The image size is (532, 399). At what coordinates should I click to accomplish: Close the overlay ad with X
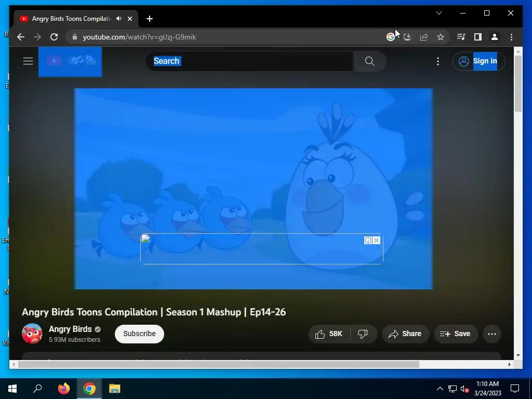click(376, 240)
